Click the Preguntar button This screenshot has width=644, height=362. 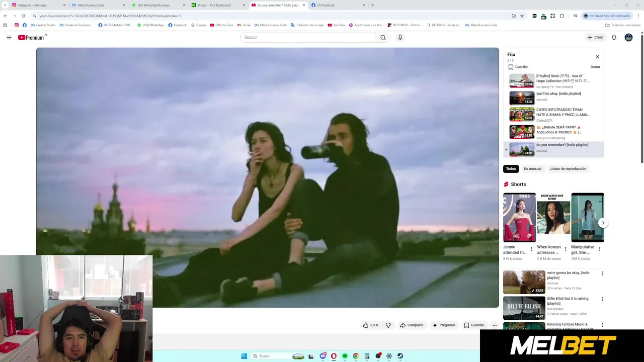click(x=443, y=325)
